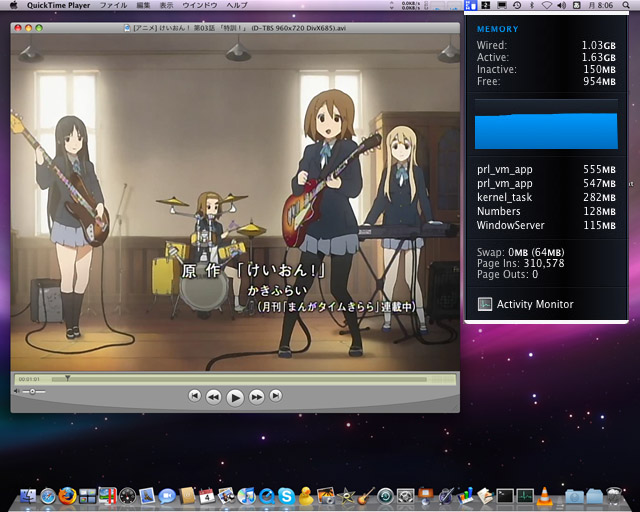
Task: Open the ファイル menu
Action: 113,6
